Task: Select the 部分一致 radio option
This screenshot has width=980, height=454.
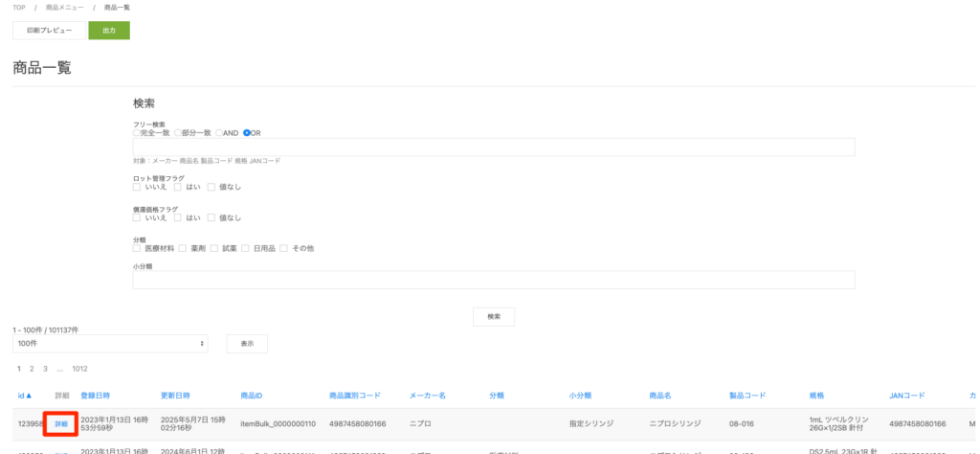Action: [x=177, y=133]
